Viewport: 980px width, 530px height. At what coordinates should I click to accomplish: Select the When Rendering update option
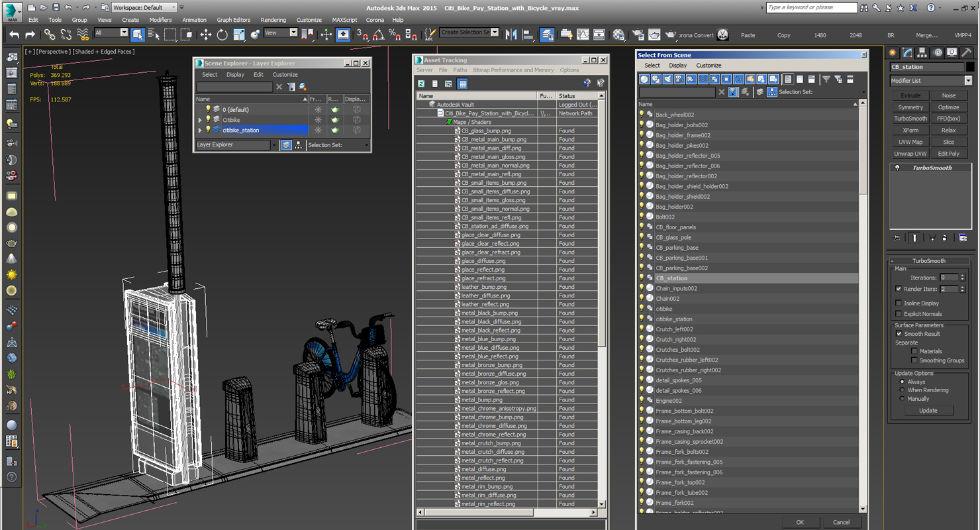[x=902, y=390]
